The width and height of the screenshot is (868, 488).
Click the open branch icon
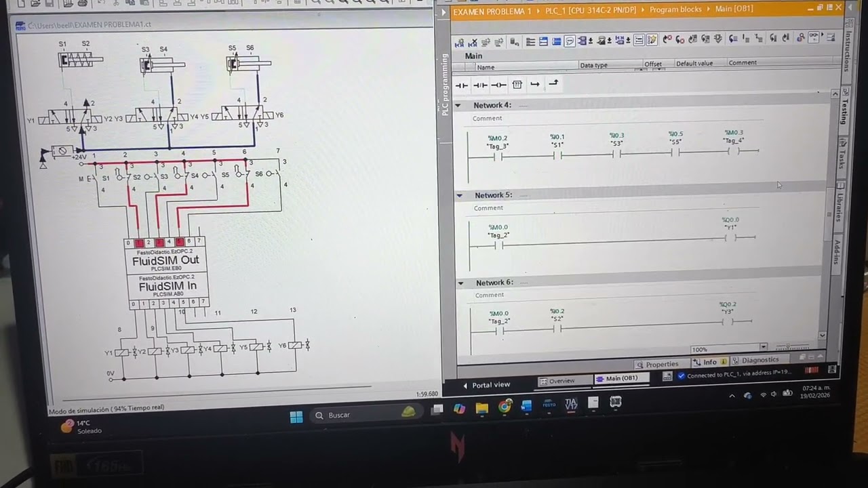[x=535, y=84]
